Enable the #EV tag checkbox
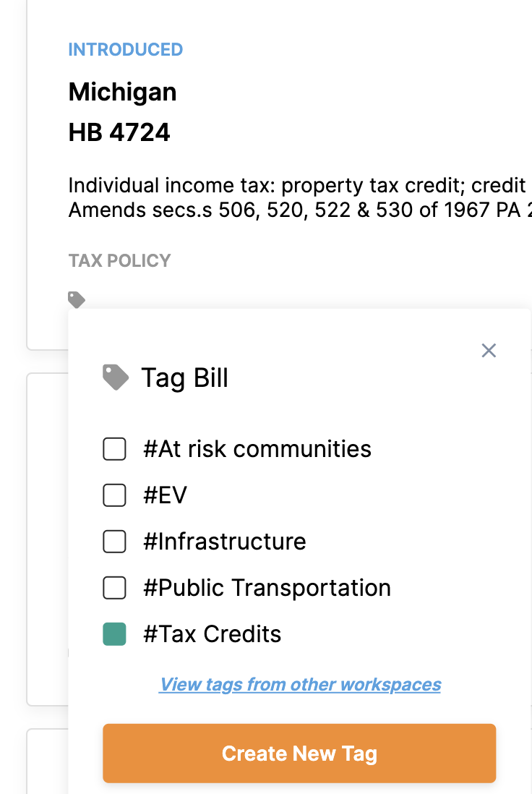The width and height of the screenshot is (532, 794). pyautogui.click(x=114, y=495)
